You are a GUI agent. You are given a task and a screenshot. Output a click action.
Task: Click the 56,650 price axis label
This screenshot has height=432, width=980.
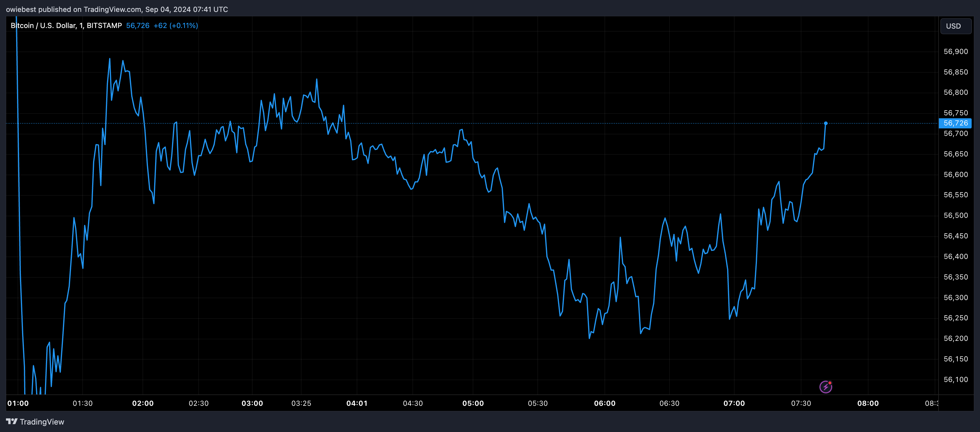[x=956, y=154]
